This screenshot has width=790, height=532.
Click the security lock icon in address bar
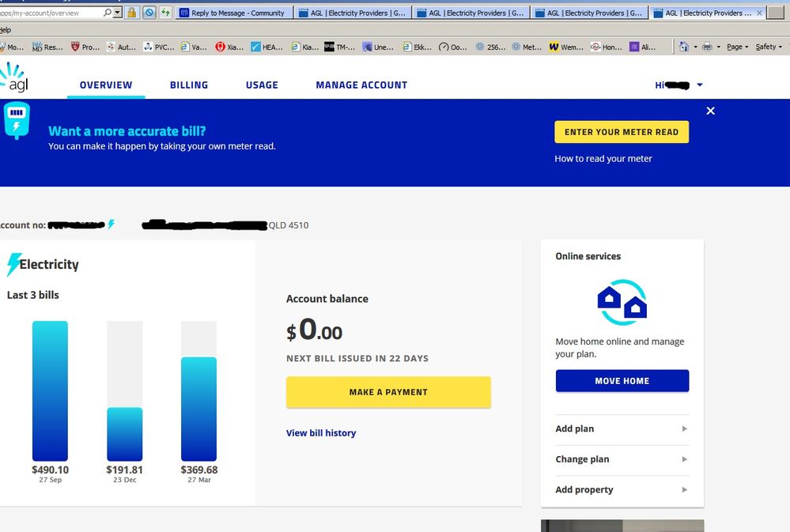coord(132,13)
